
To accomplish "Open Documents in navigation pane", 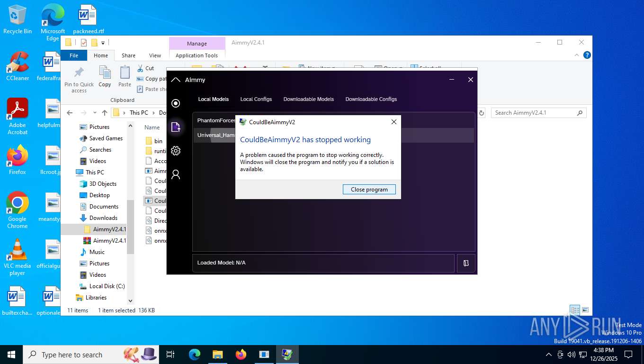I will (98, 207).
